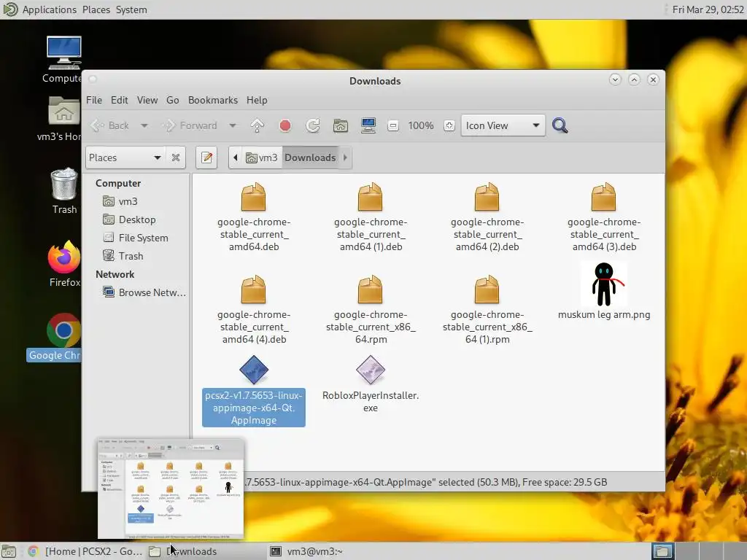Click the Downloads path bar button
This screenshot has width=747, height=560.
point(310,157)
